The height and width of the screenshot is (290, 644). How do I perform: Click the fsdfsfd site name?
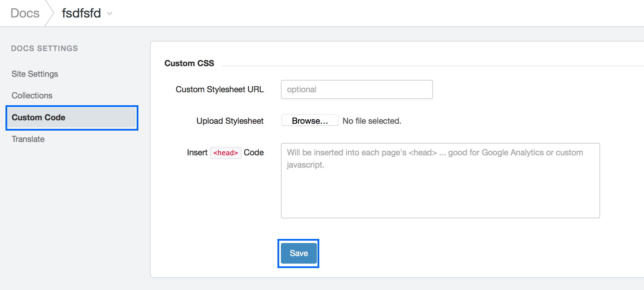point(81,13)
